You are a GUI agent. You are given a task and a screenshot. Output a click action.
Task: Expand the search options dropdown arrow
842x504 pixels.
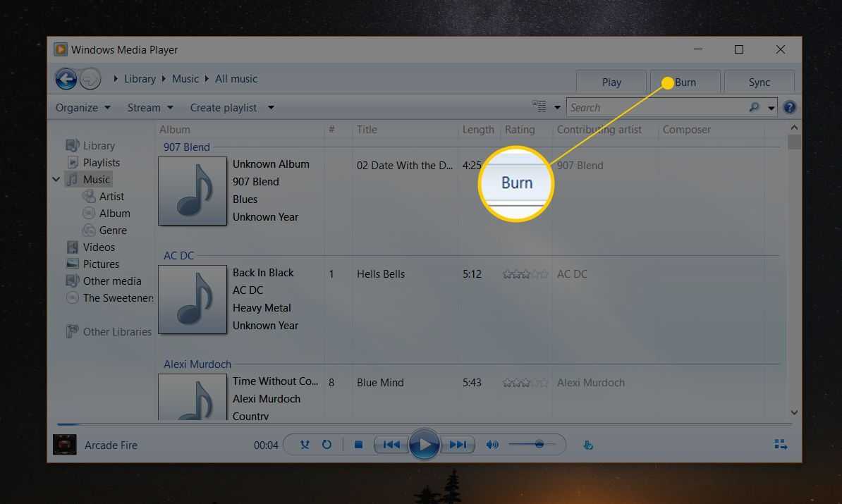click(771, 108)
